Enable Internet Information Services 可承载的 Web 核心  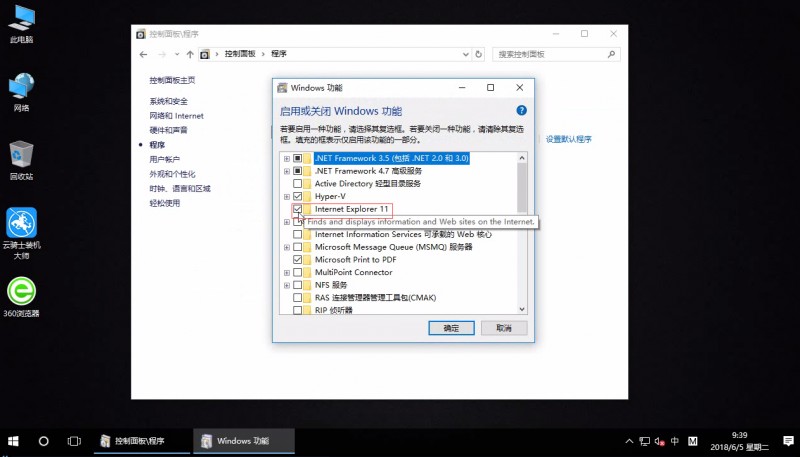click(297, 234)
